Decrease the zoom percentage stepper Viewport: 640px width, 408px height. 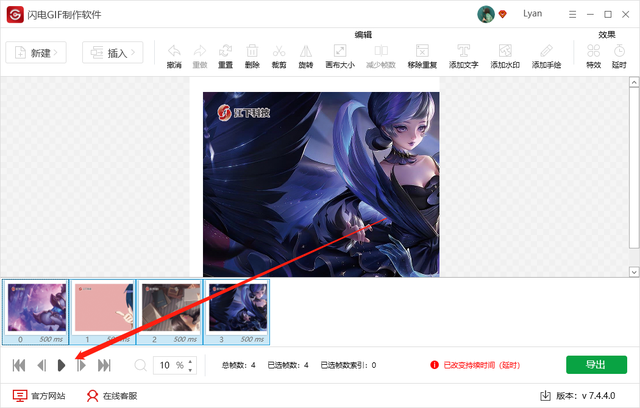191,370
